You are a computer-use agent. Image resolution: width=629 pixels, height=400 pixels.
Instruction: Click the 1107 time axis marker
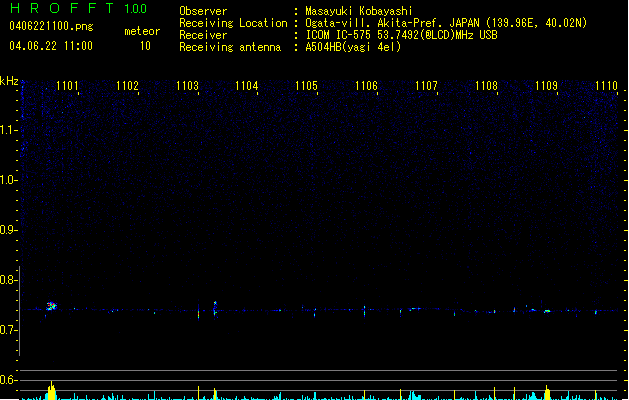426,86
